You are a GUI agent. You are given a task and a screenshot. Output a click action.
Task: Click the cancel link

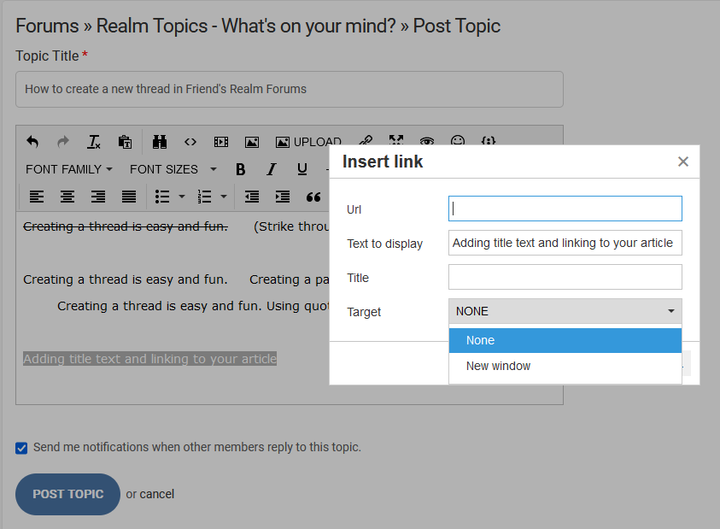pos(157,494)
